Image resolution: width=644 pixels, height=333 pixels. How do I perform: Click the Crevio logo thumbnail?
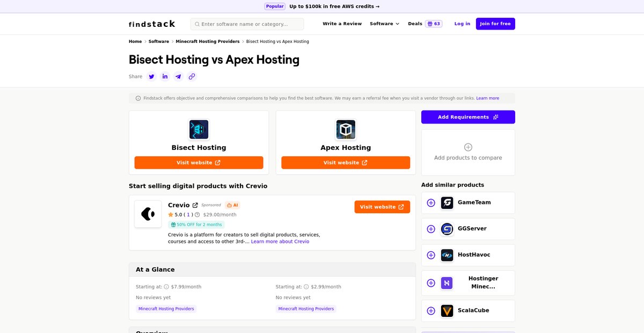point(148,214)
